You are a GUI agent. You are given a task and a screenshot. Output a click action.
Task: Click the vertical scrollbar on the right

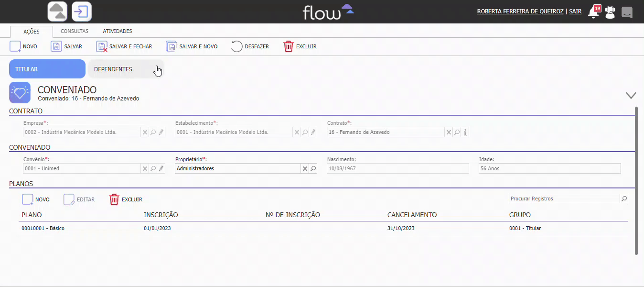coord(636,180)
